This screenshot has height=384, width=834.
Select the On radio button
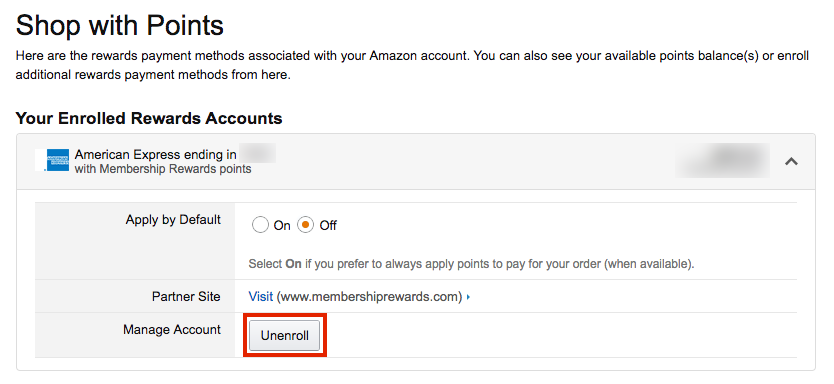tap(260, 226)
